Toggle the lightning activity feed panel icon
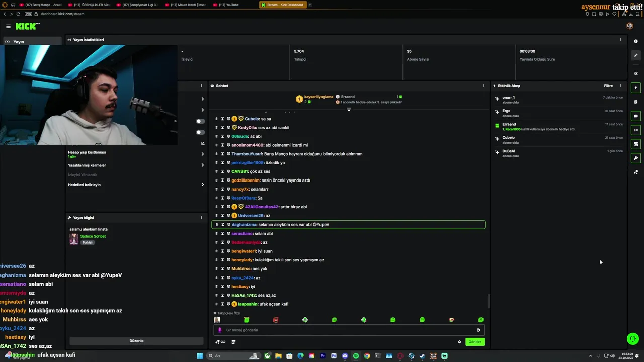644x362 pixels. [x=636, y=88]
